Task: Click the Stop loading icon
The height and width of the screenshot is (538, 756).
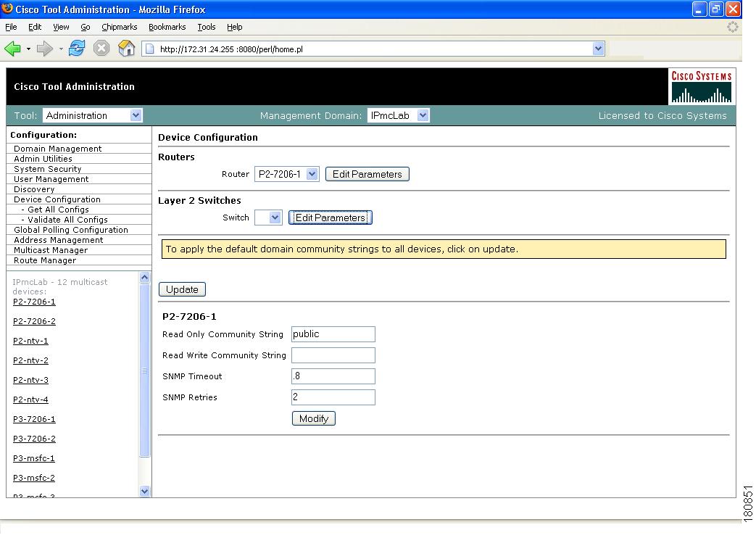Action: (x=101, y=49)
